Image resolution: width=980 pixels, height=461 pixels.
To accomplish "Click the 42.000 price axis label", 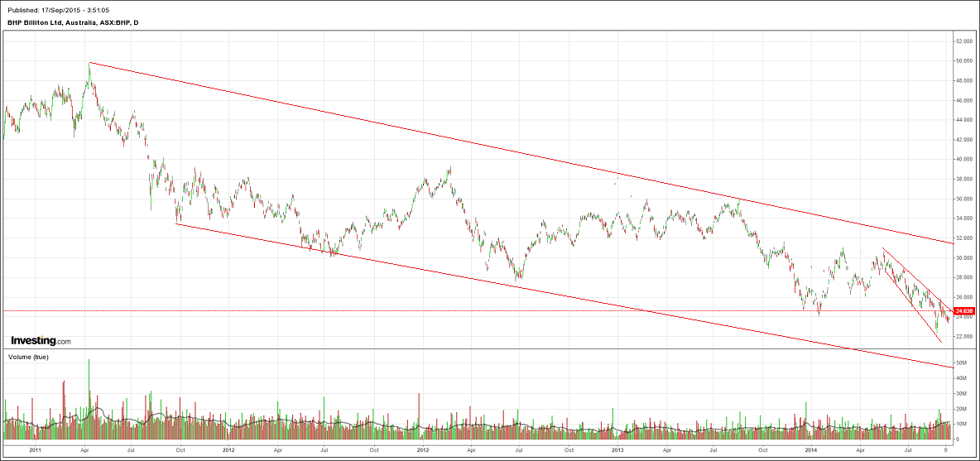I will pos(964,140).
